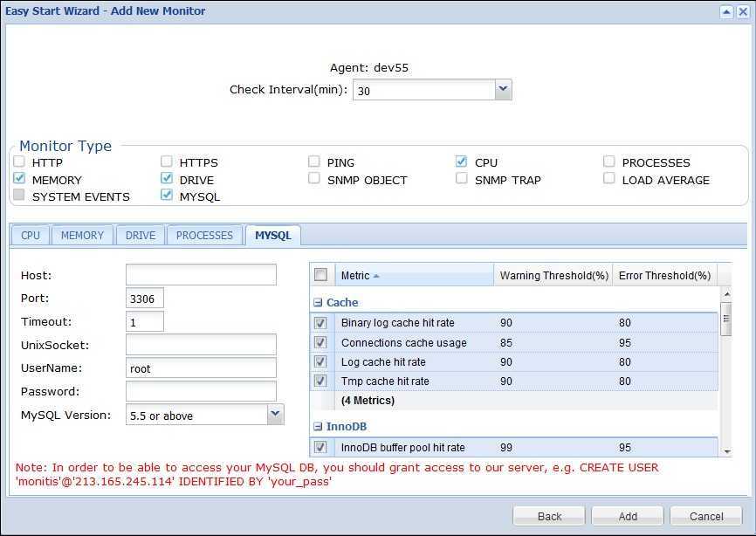
Task: Click the InnoDB buffer pool warning value 99
Action: (505, 447)
